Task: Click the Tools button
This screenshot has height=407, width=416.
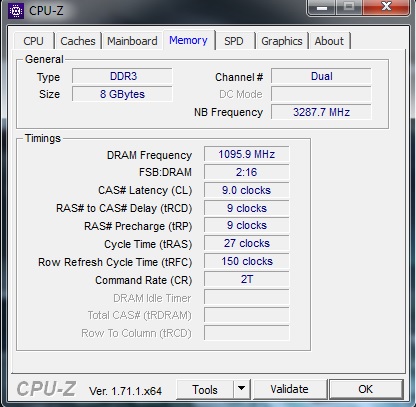Action: coord(205,389)
